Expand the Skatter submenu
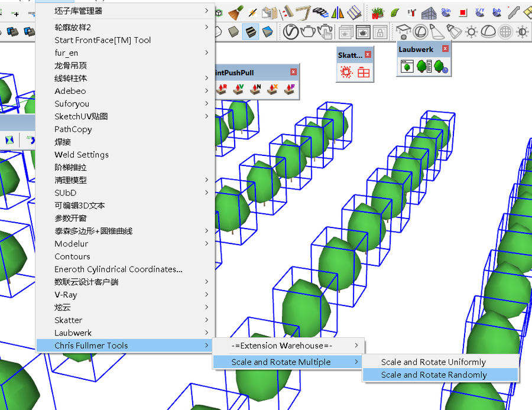532x410 pixels. click(125, 320)
